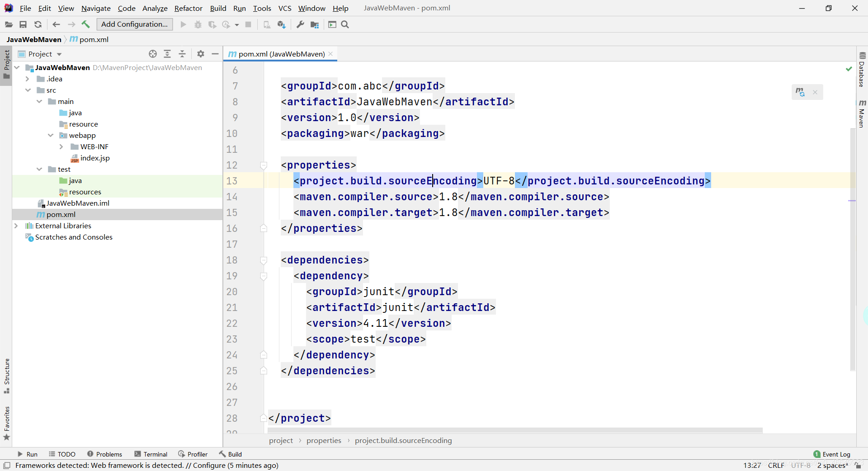Image resolution: width=868 pixels, height=471 pixels.
Task: Click the Search Everywhere magnifier icon
Action: [x=345, y=24]
